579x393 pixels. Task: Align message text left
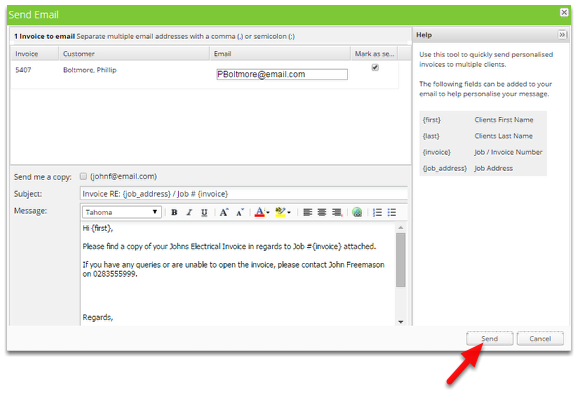307,212
